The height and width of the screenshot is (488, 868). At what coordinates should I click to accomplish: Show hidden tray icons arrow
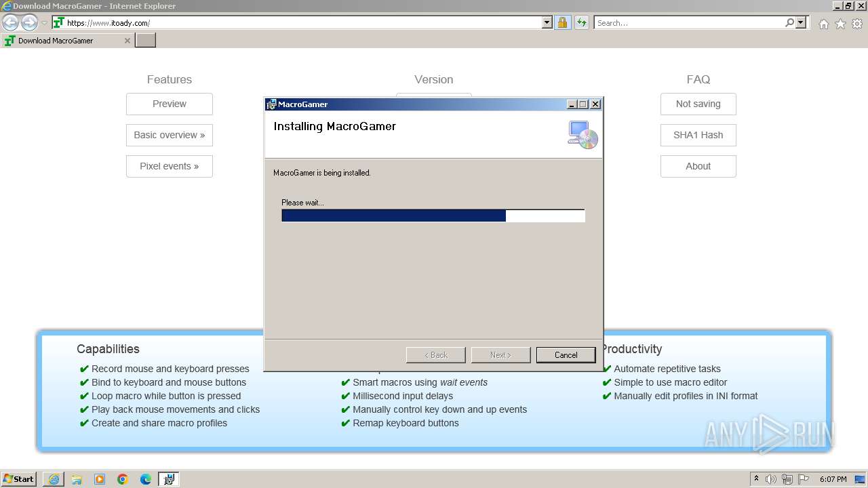point(756,479)
